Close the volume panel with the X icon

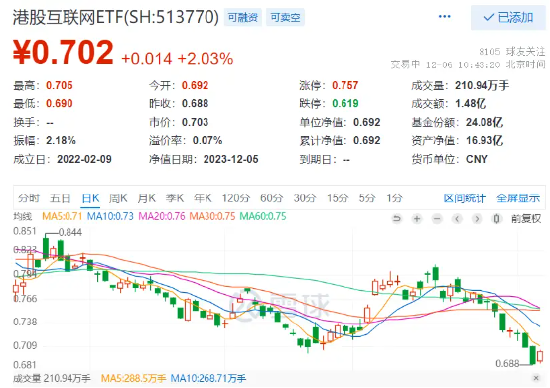pyautogui.click(x=536, y=378)
